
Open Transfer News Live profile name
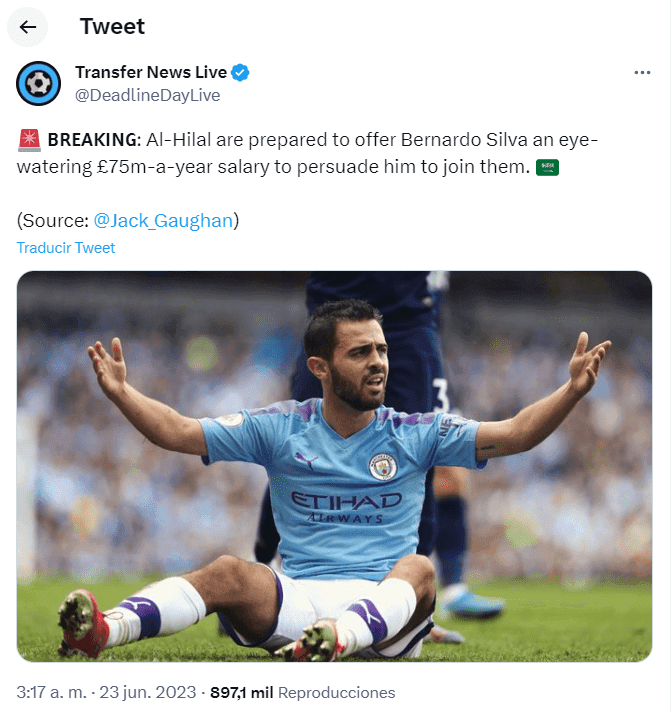click(151, 72)
